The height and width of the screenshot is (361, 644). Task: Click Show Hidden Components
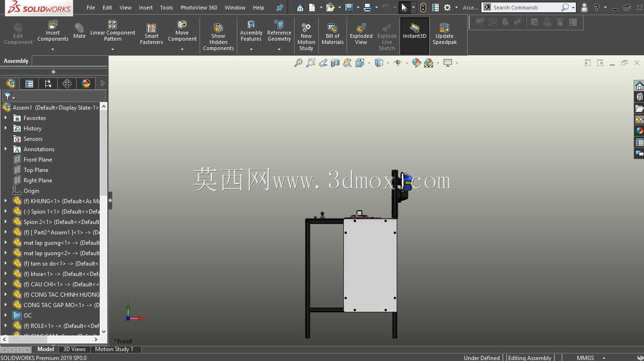(x=218, y=37)
